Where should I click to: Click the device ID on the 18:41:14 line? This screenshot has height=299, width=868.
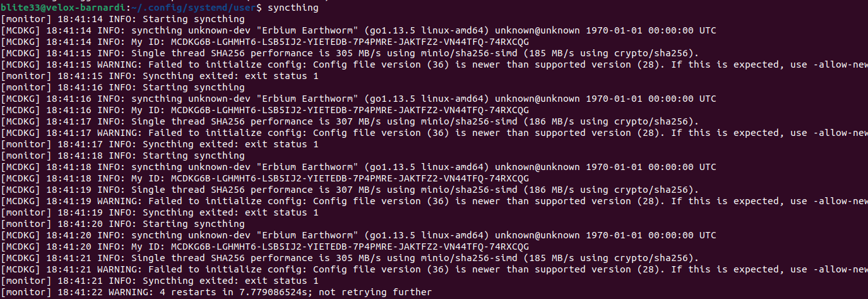[x=350, y=42]
